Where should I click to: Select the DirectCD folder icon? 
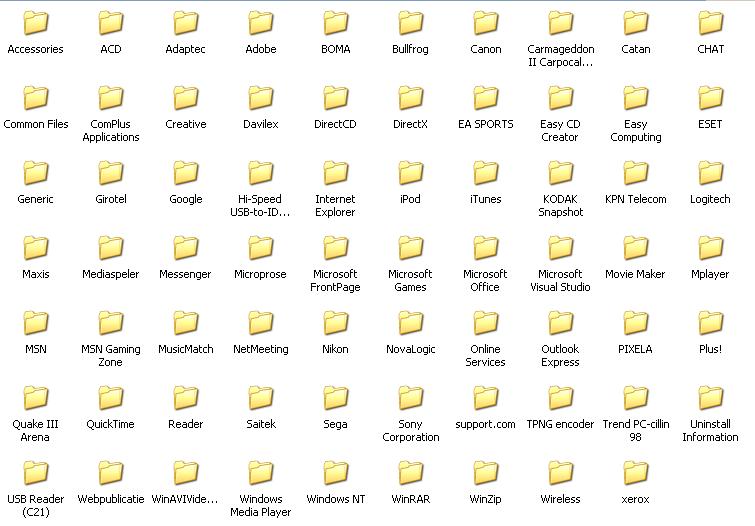click(336, 98)
